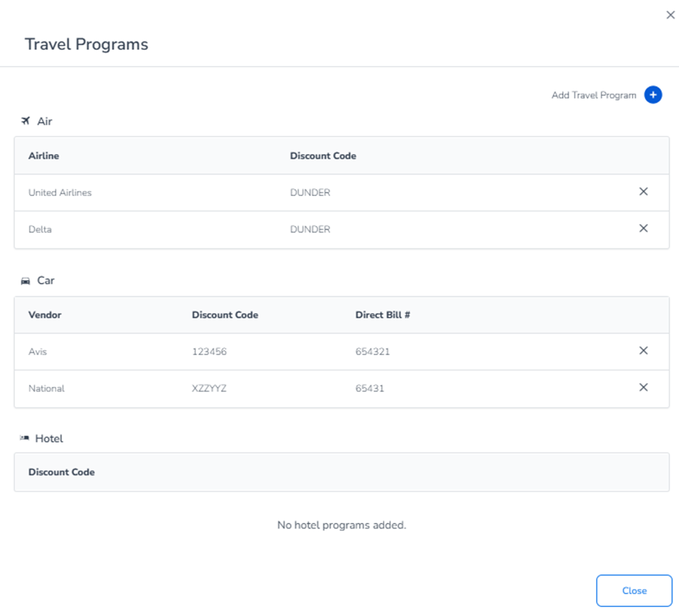Click the Hotel Discount Code header
The width and height of the screenshot is (679, 616).
tap(61, 472)
